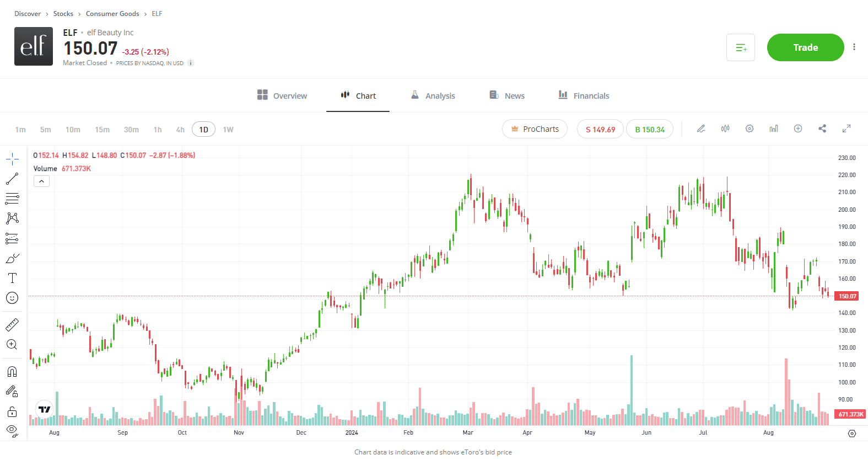Switch to the Financials tab

(584, 95)
